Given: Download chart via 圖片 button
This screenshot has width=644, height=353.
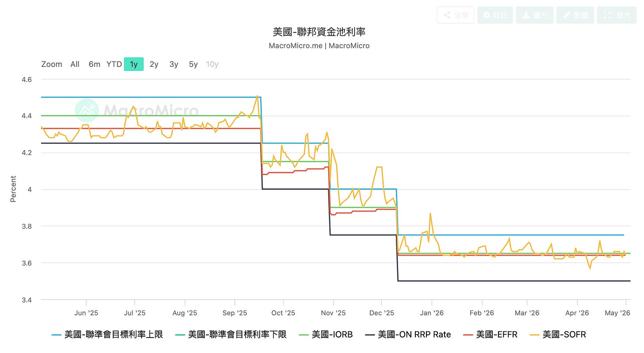Looking at the screenshot, I should pyautogui.click(x=535, y=15).
